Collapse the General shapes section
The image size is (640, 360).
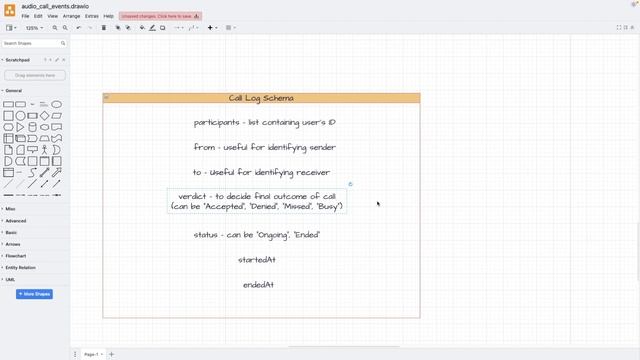click(x=12, y=91)
